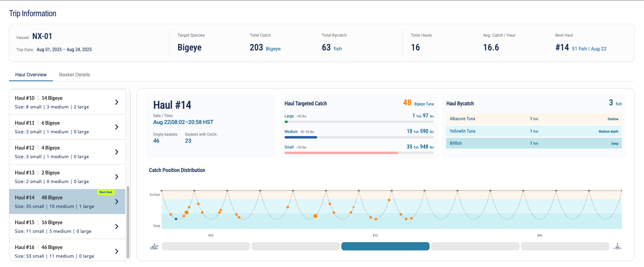Select the highlighted blue basket segment
The height and width of the screenshot is (267, 644).
click(385, 246)
